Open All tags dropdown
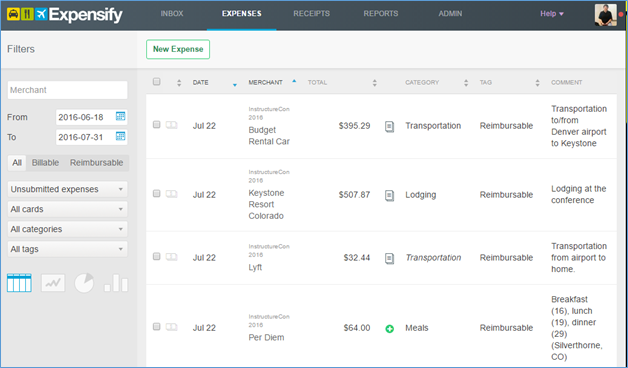This screenshot has height=368, width=628. 67,249
